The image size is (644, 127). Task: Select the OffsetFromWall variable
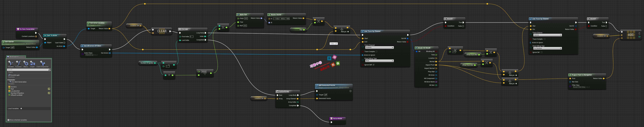coord(16,95)
